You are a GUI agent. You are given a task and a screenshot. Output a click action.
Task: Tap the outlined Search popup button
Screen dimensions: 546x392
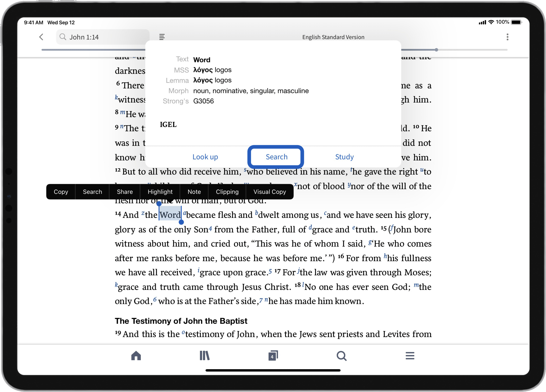[x=276, y=157]
